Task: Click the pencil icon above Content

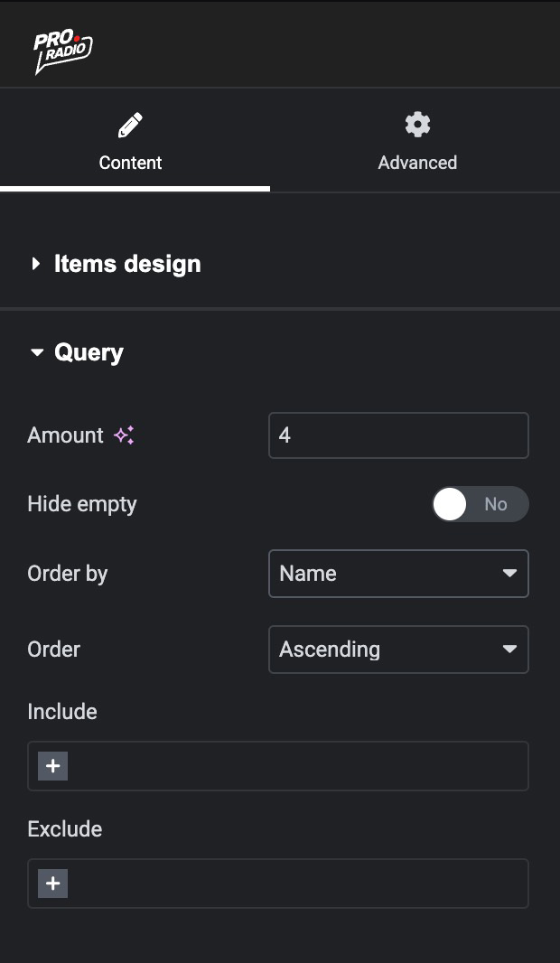Action: 130,125
